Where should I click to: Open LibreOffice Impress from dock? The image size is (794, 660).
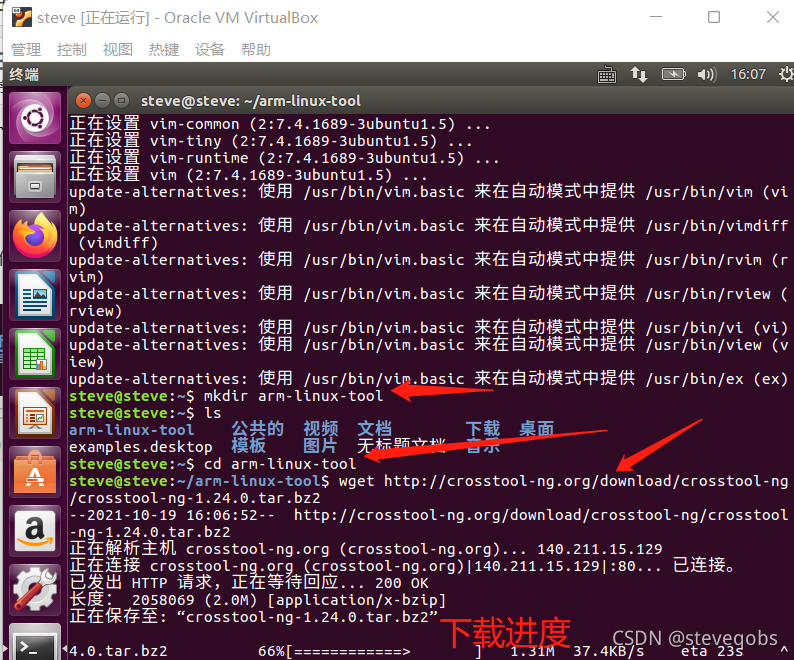click(34, 413)
